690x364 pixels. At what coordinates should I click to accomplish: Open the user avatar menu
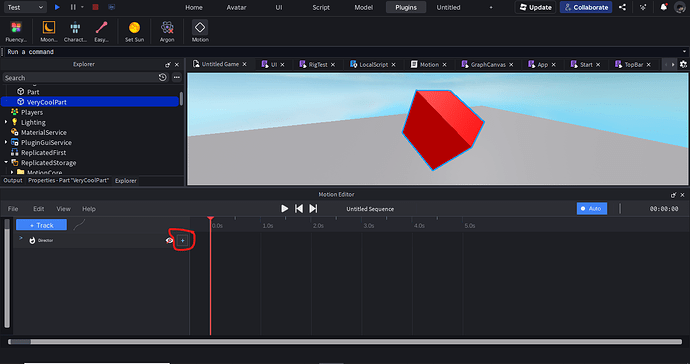[680, 7]
